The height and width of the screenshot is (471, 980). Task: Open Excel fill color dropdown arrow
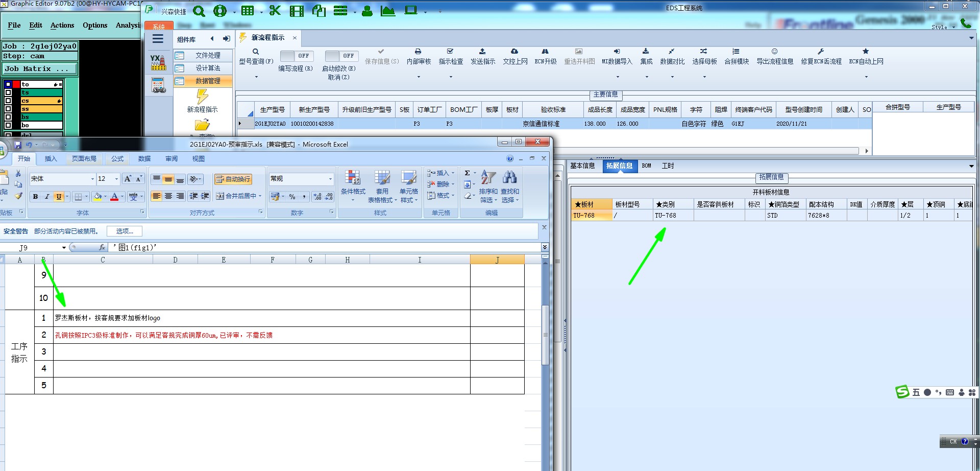105,196
